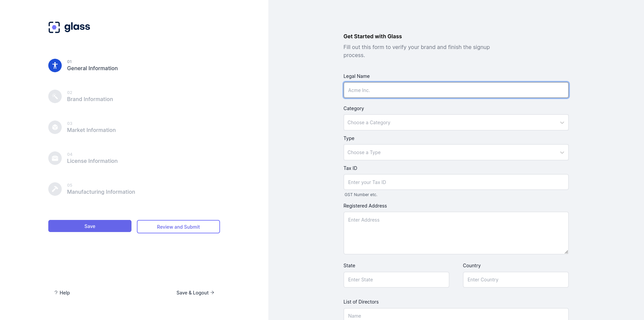This screenshot has width=644, height=320.
Task: Click the Manufacturing Information hammer icon
Action: pyautogui.click(x=55, y=189)
